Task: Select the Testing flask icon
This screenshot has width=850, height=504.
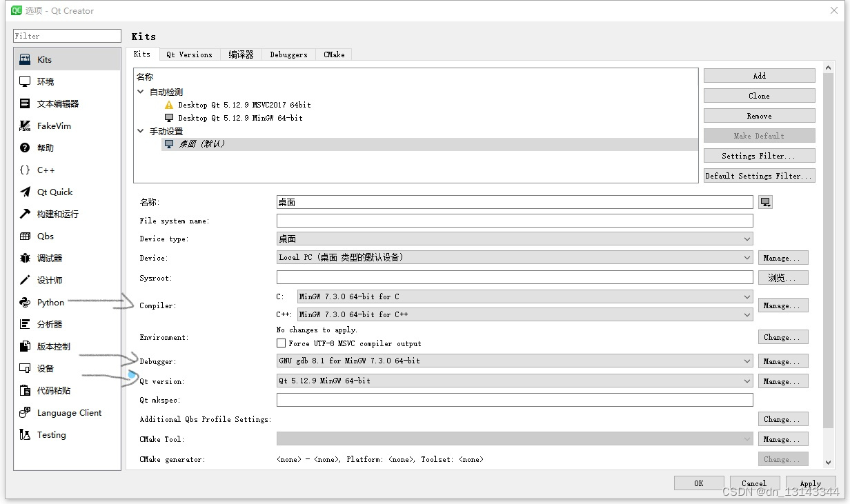Action: [x=25, y=434]
